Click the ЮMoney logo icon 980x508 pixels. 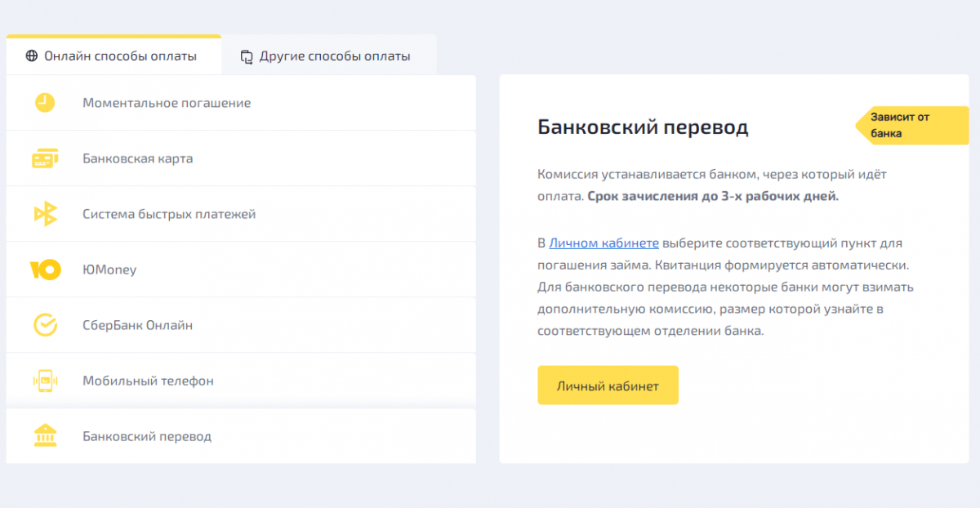tap(45, 270)
